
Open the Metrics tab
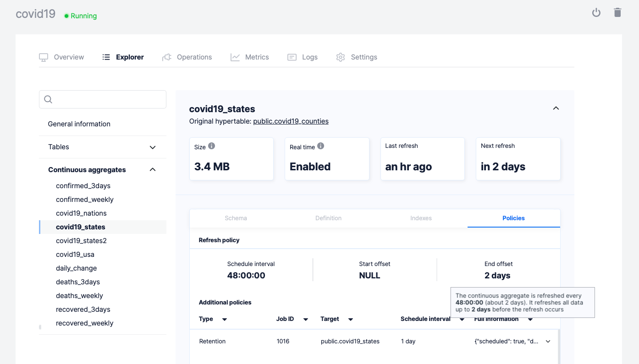(x=250, y=57)
